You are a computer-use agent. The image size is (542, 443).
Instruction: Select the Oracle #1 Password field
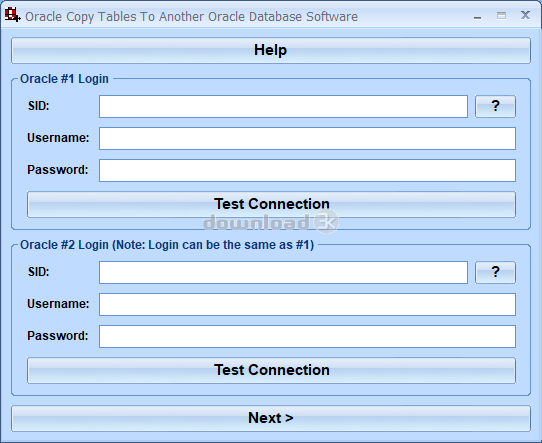307,170
